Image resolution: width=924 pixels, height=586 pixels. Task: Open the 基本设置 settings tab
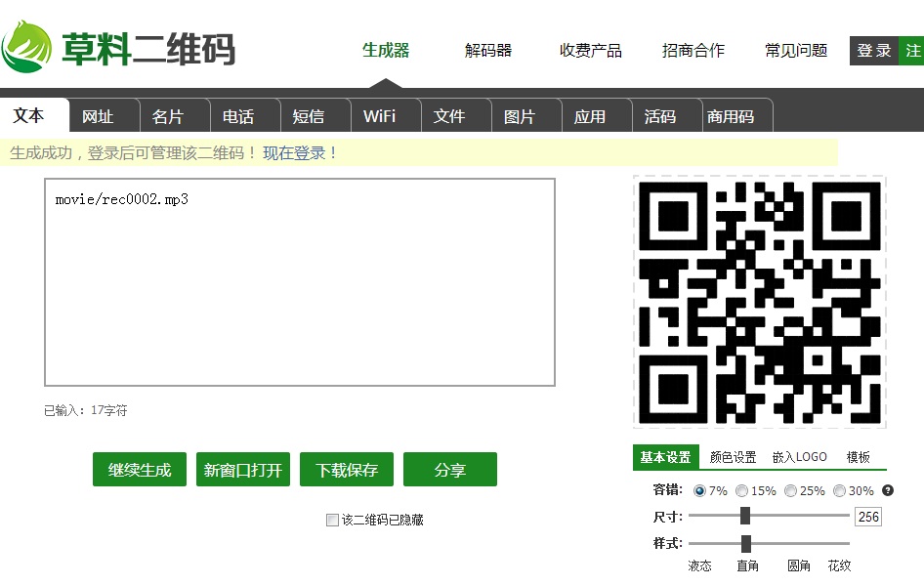coord(666,457)
